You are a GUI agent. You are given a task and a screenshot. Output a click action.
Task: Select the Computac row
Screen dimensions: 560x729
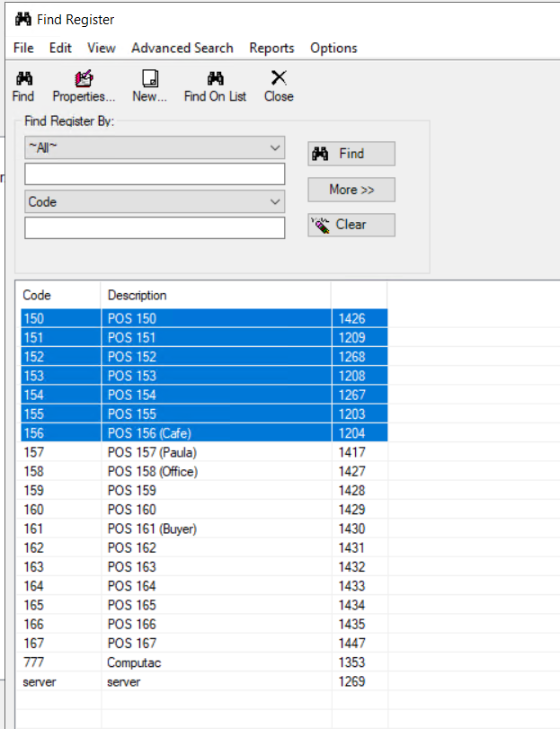coord(204,662)
